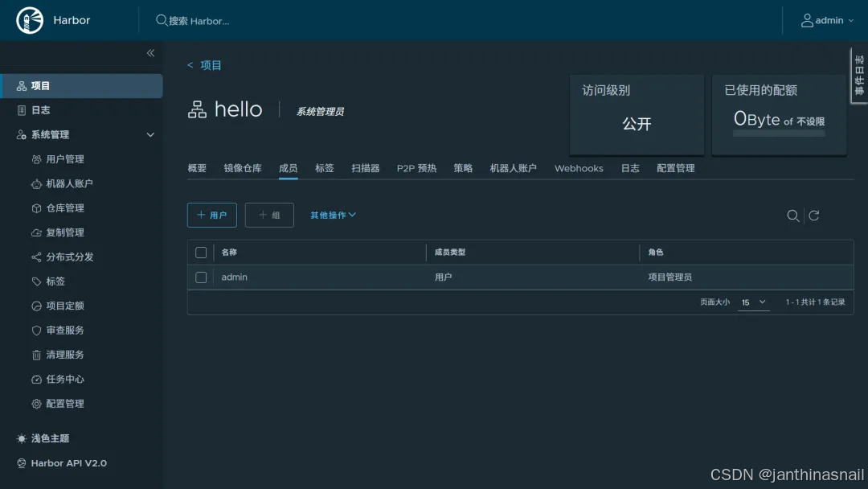Click the 复制管理 replication cloud icon
Viewport: 868px width, 489px height.
pyautogui.click(x=36, y=232)
